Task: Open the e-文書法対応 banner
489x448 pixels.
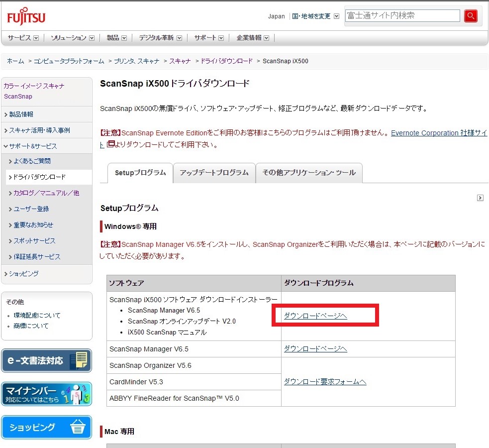Action: [46, 360]
